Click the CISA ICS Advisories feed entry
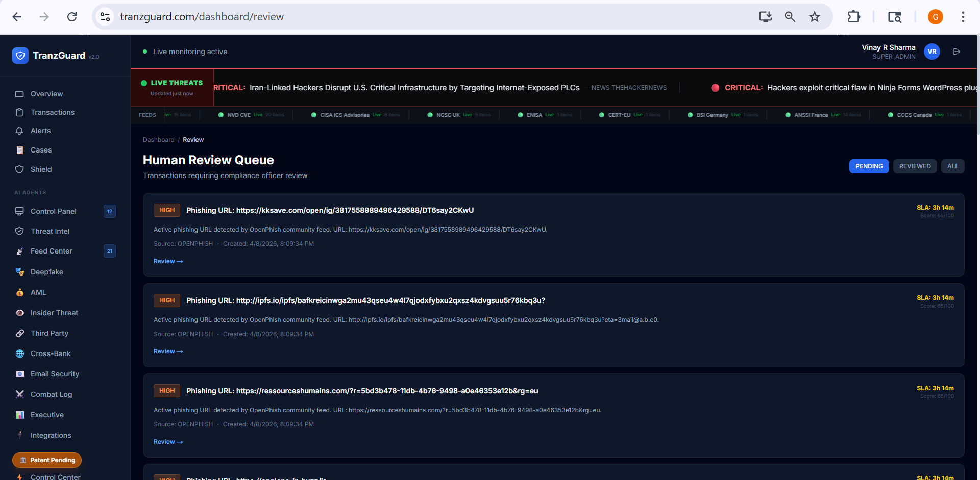 [x=356, y=115]
